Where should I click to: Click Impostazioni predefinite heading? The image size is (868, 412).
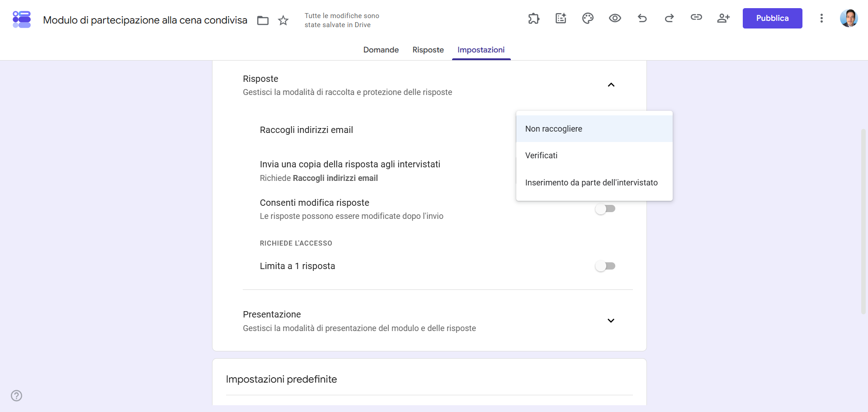click(281, 379)
